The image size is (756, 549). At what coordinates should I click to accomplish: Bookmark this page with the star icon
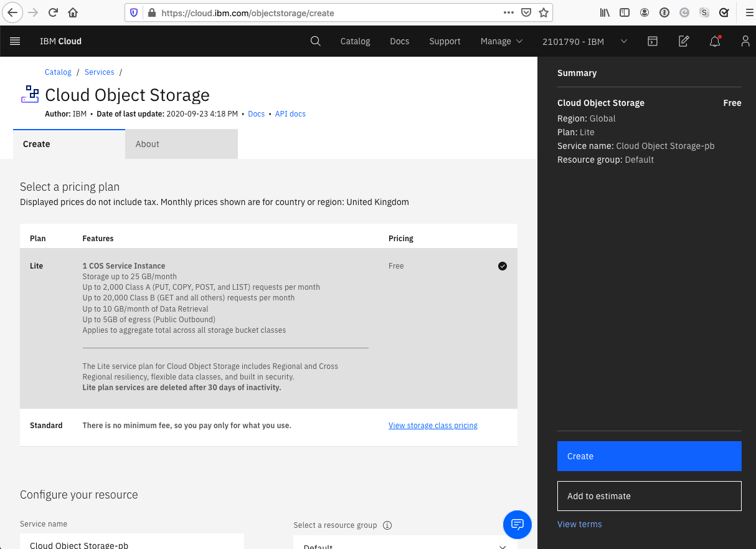[x=544, y=12]
